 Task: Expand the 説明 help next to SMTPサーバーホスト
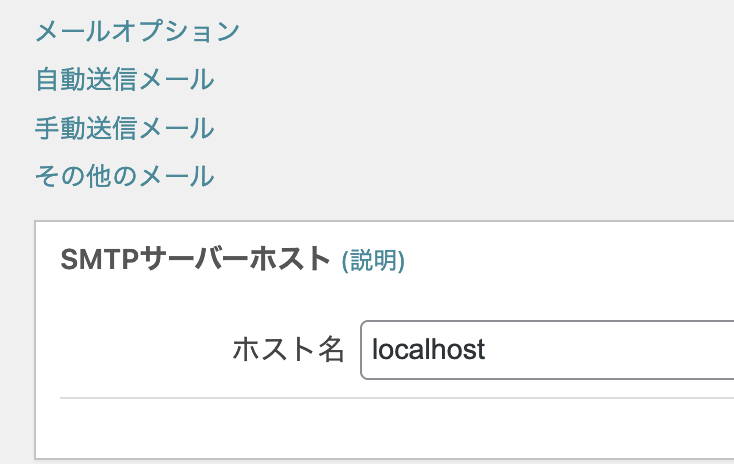tap(373, 260)
